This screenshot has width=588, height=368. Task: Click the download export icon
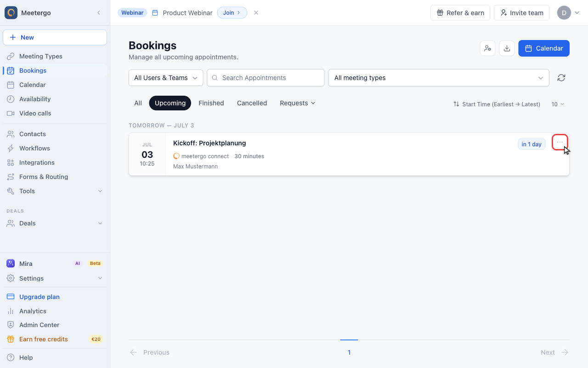(507, 48)
